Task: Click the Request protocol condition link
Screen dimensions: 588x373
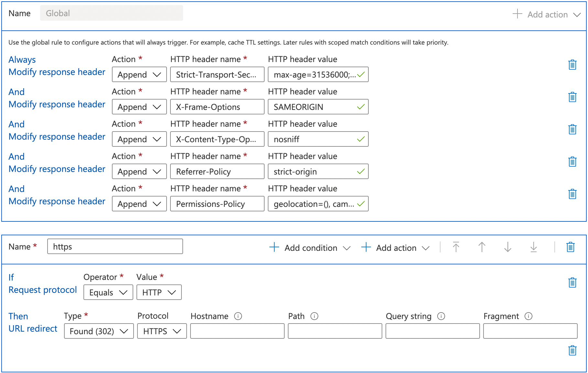Action: pos(42,290)
